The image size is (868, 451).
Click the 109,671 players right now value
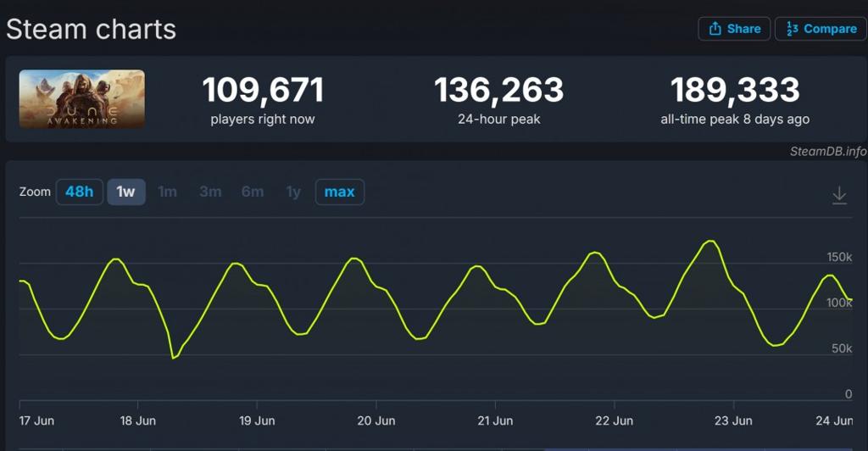click(263, 90)
